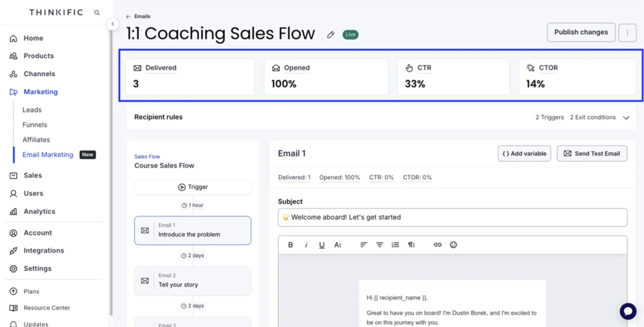Click the 2 days delay after Email 2
Image resolution: width=644 pixels, height=327 pixels.
193,306
